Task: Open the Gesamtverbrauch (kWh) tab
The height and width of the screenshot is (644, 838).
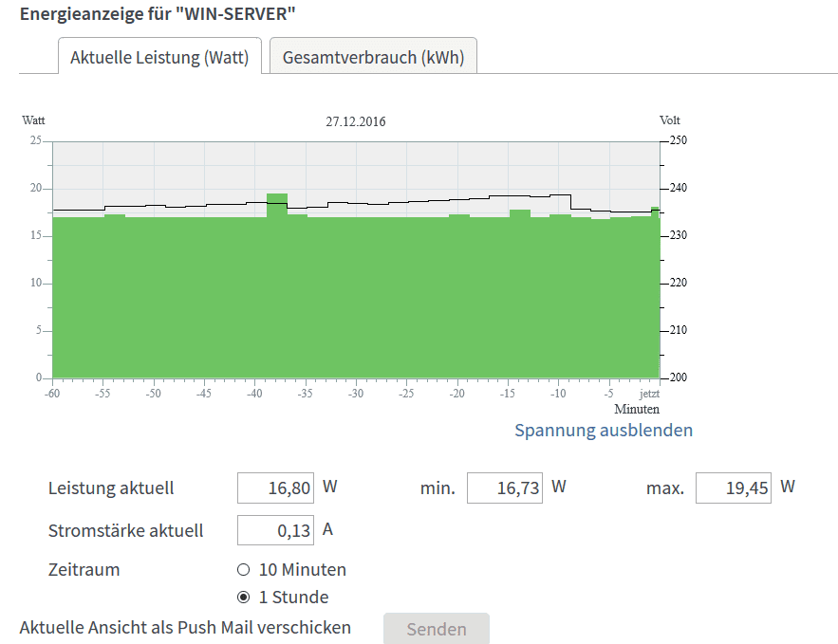Action: [373, 56]
